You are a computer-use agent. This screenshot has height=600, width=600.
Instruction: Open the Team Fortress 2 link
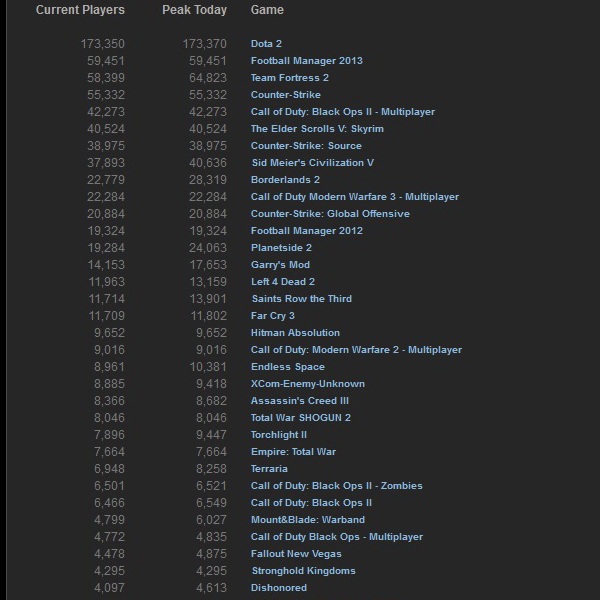[x=290, y=78]
